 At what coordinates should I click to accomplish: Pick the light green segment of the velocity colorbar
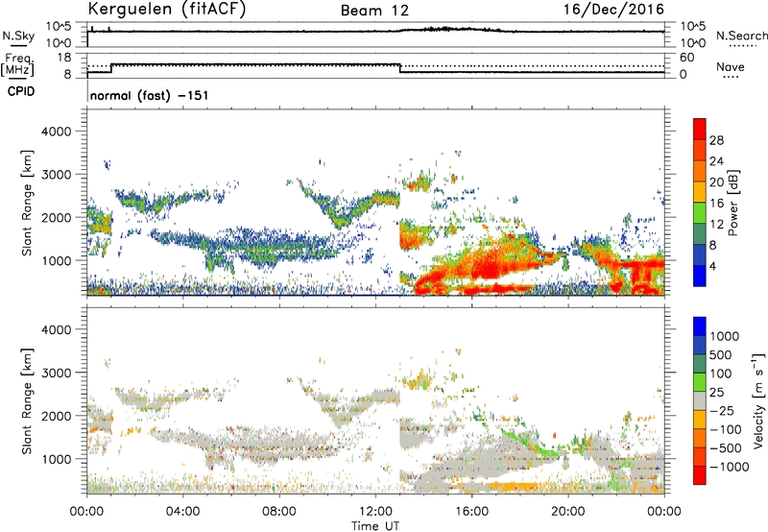pos(700,382)
